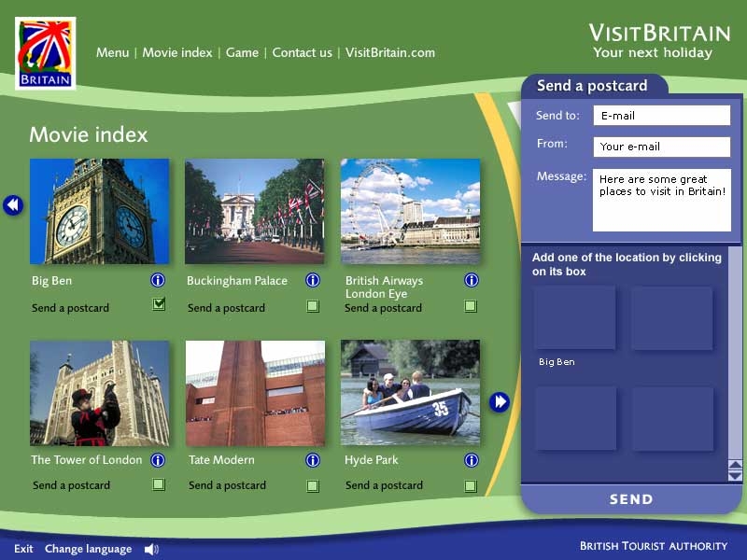Open info for British Airways London Eye
The height and width of the screenshot is (560, 747).
tap(472, 280)
